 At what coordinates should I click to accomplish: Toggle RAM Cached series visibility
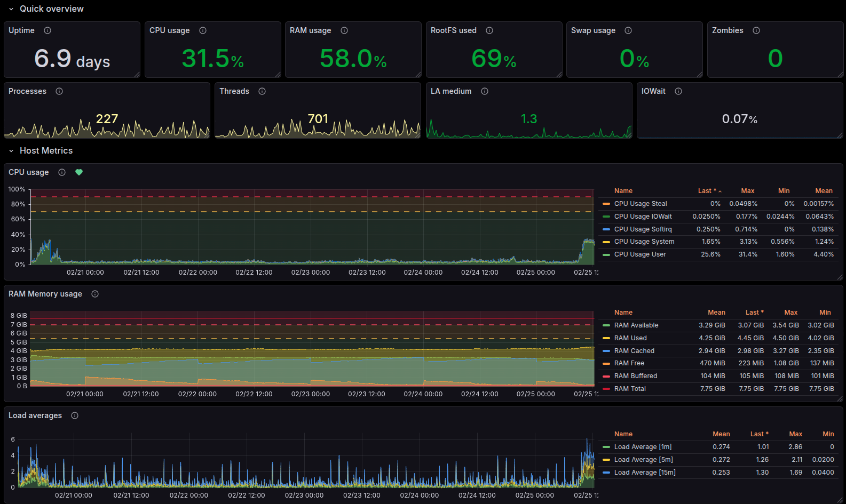(634, 351)
